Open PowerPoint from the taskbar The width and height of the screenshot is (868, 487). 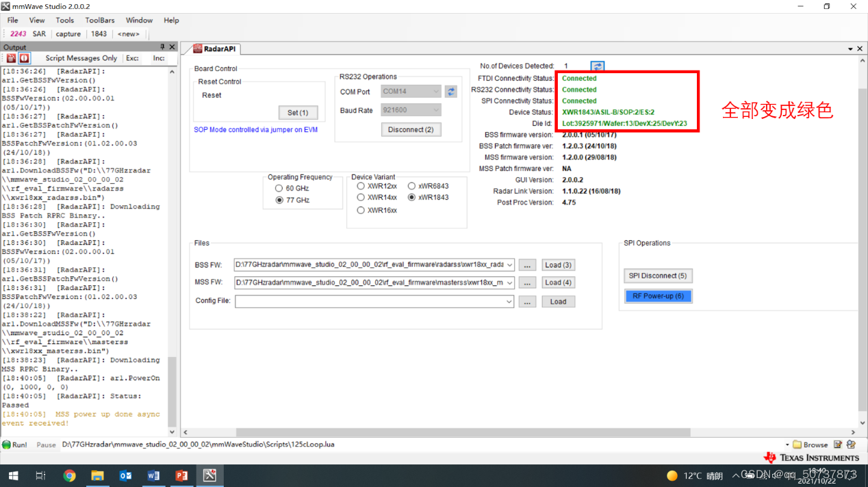click(181, 475)
